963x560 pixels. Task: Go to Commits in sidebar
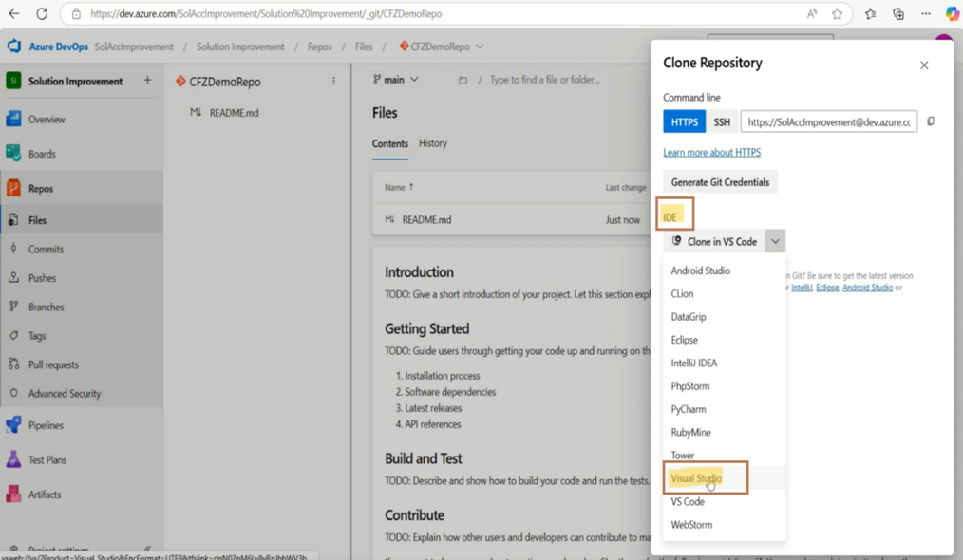click(x=46, y=249)
